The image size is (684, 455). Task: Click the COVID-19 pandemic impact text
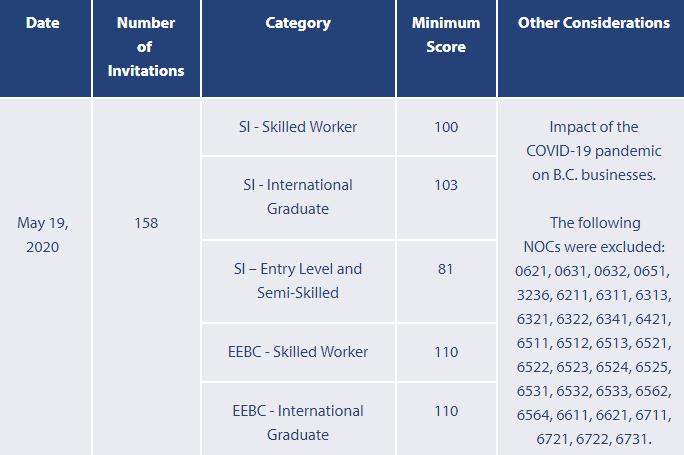593,151
